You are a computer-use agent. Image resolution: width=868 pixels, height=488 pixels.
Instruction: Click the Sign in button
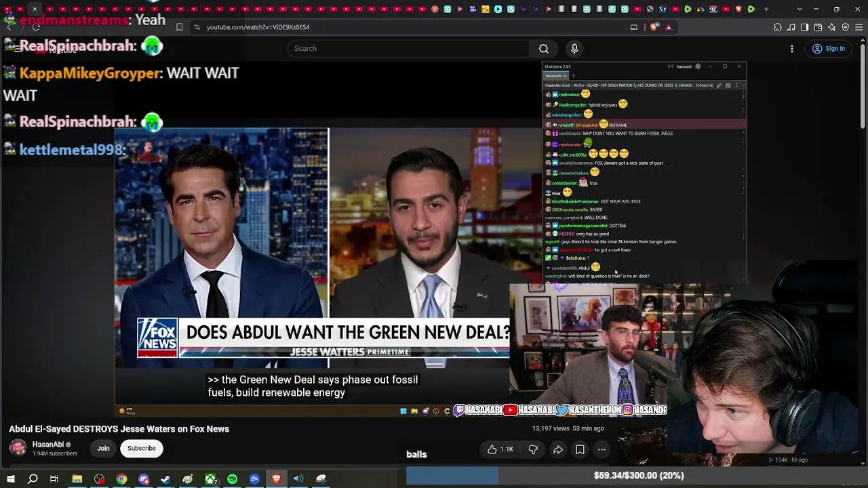pos(829,49)
